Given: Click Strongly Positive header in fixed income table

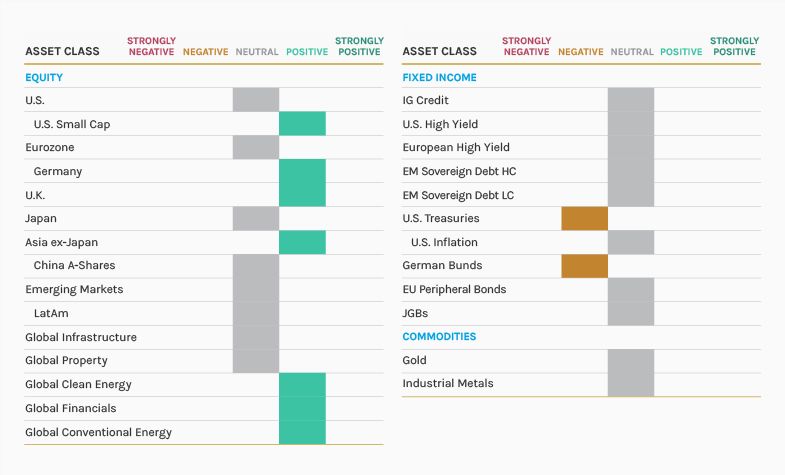Looking at the screenshot, I should click(x=734, y=46).
